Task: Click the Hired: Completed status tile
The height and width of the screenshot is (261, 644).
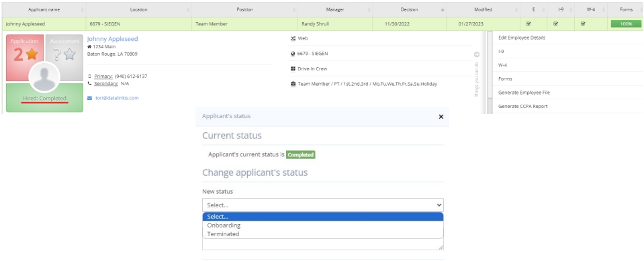Action: [45, 98]
